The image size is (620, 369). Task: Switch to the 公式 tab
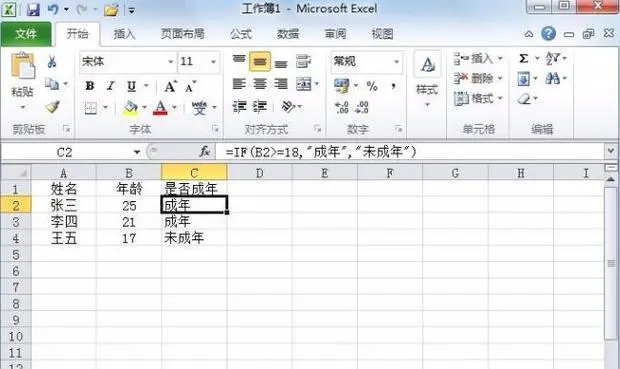[241, 34]
